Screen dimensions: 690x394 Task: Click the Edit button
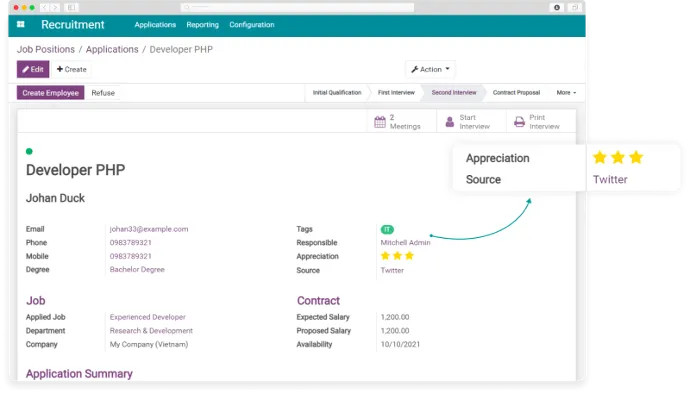33,70
